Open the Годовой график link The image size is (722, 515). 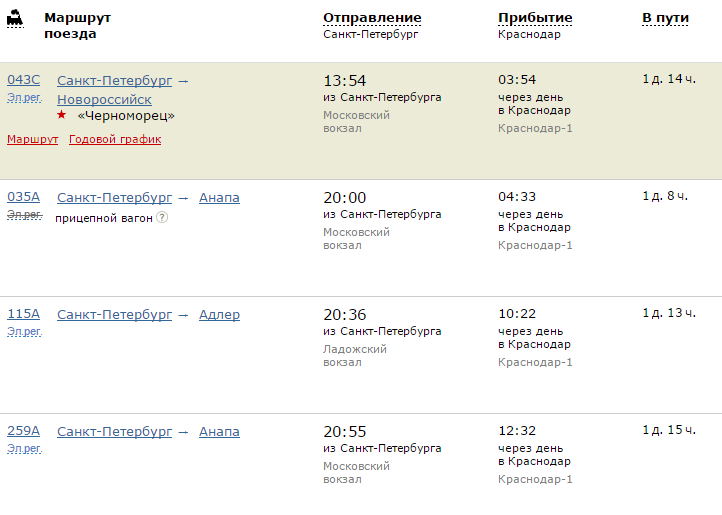coord(115,139)
